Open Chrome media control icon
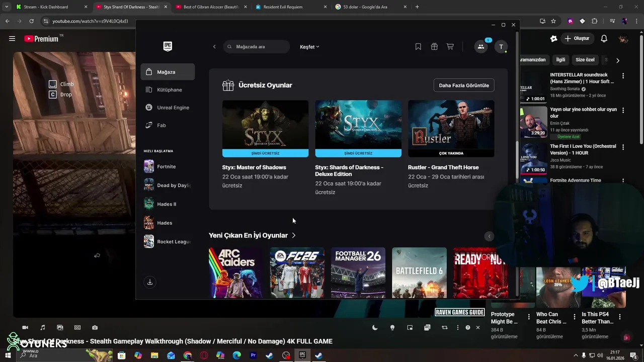The image size is (644, 362). 612,21
